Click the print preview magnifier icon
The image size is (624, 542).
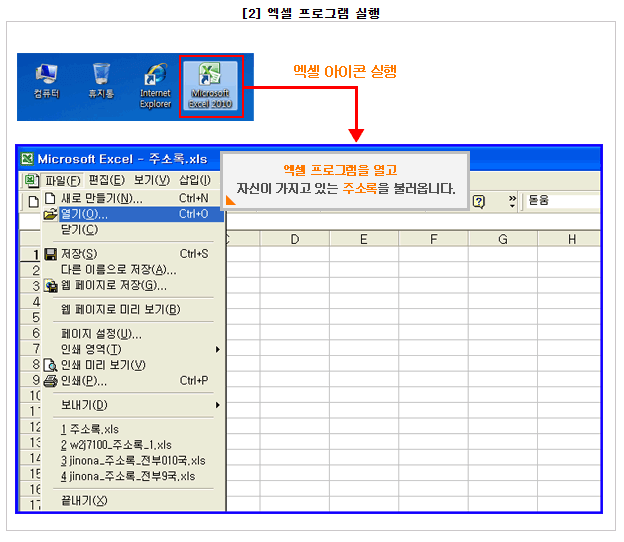[51, 365]
